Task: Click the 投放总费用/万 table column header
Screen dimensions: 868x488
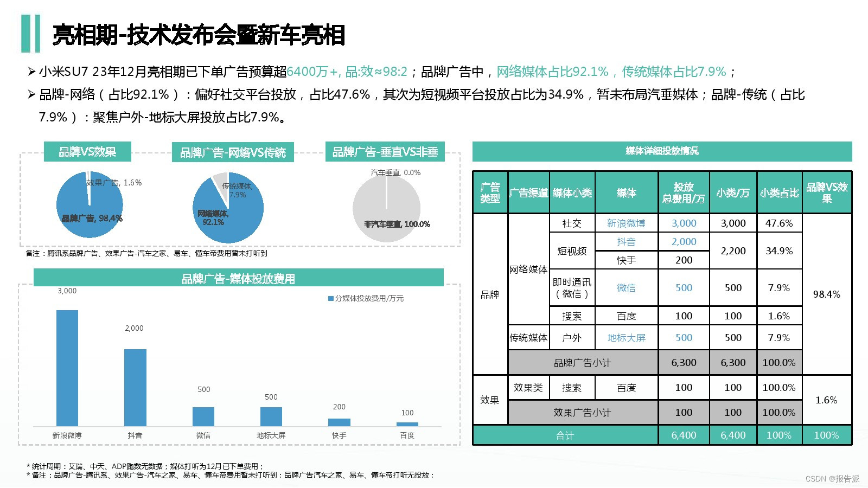Action: [684, 192]
